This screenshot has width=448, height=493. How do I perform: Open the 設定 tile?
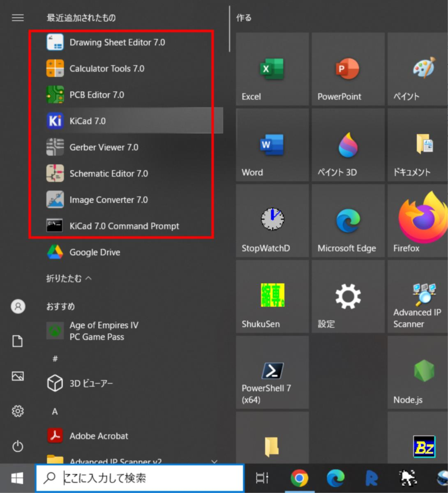(x=348, y=297)
